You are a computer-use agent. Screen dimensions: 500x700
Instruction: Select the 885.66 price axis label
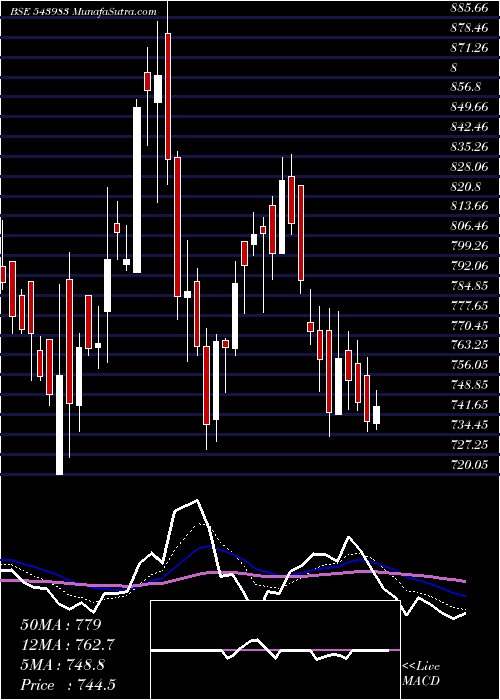470,8
